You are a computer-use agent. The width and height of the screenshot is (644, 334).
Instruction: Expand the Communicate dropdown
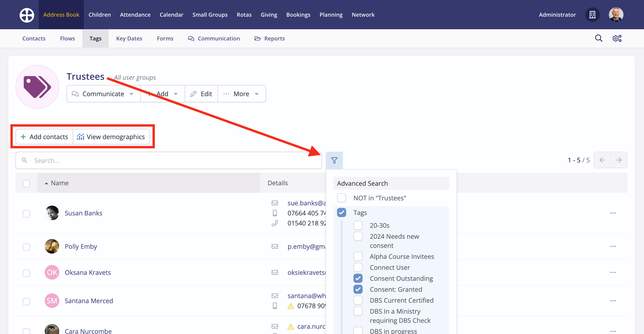tap(103, 94)
